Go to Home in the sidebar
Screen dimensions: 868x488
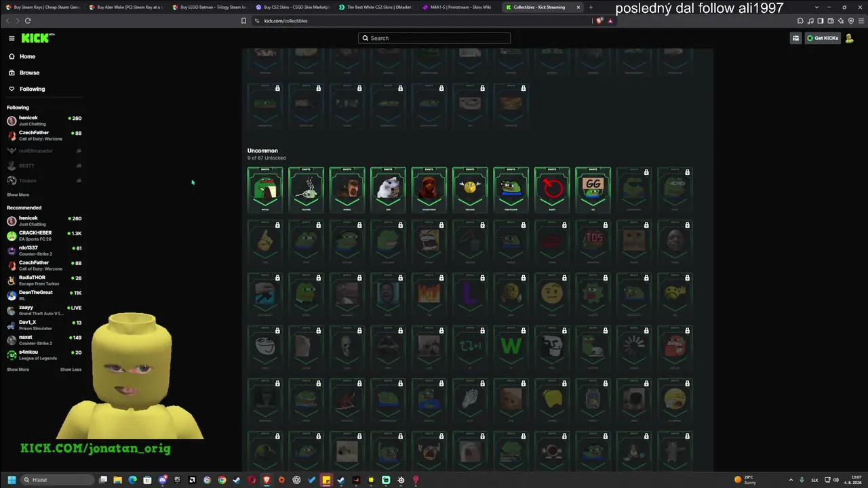[27, 56]
